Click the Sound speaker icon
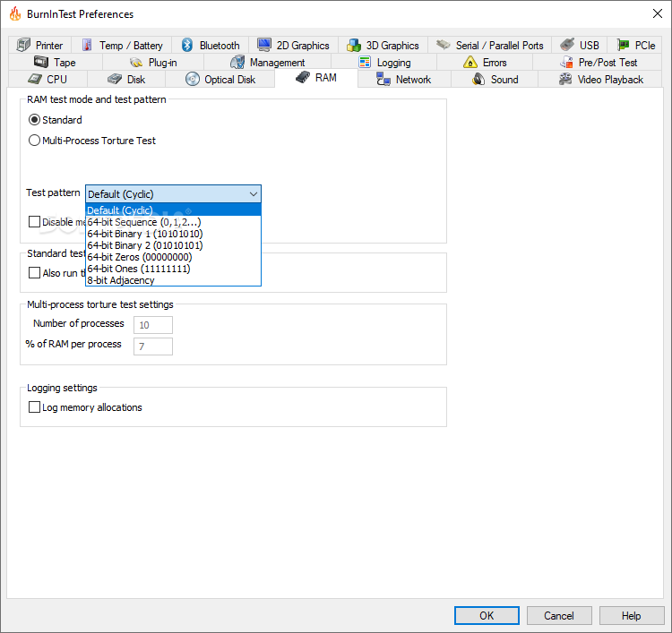 [x=478, y=79]
